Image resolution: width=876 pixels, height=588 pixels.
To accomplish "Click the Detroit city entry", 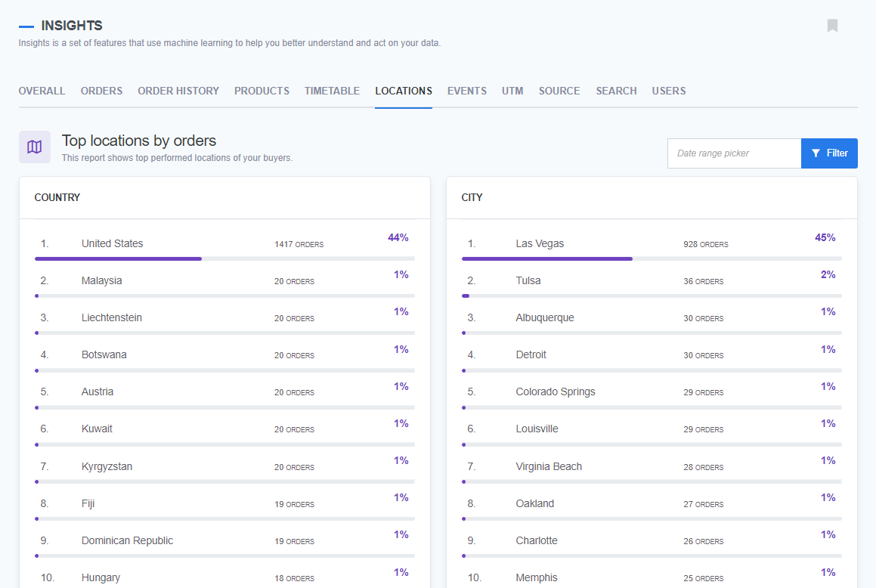I will [x=652, y=355].
